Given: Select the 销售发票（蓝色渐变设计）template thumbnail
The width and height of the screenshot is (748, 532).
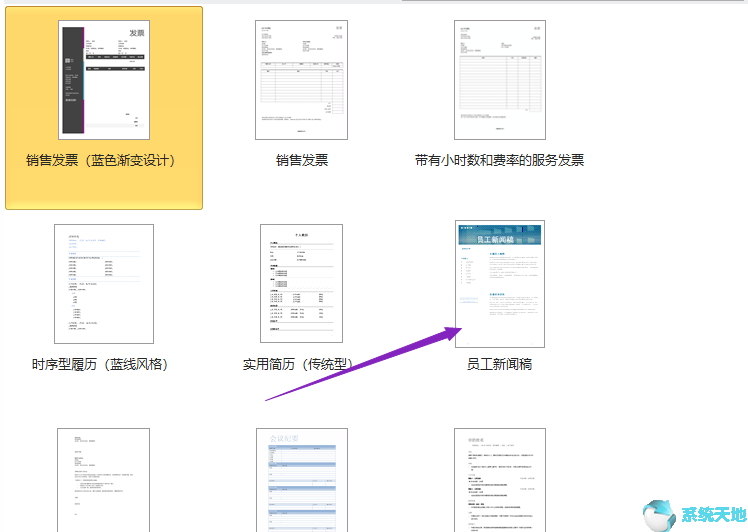Looking at the screenshot, I should point(104,80).
